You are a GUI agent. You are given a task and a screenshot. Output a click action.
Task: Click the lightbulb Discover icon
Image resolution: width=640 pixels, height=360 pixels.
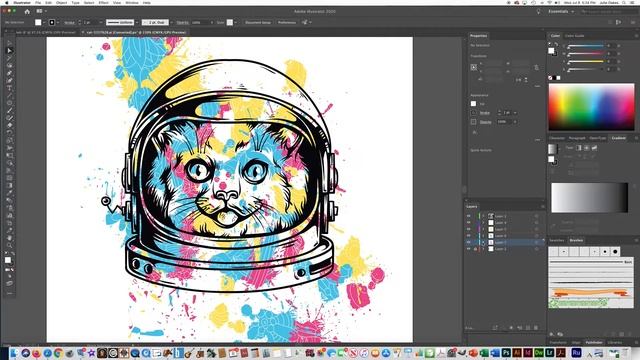tap(538, 11)
